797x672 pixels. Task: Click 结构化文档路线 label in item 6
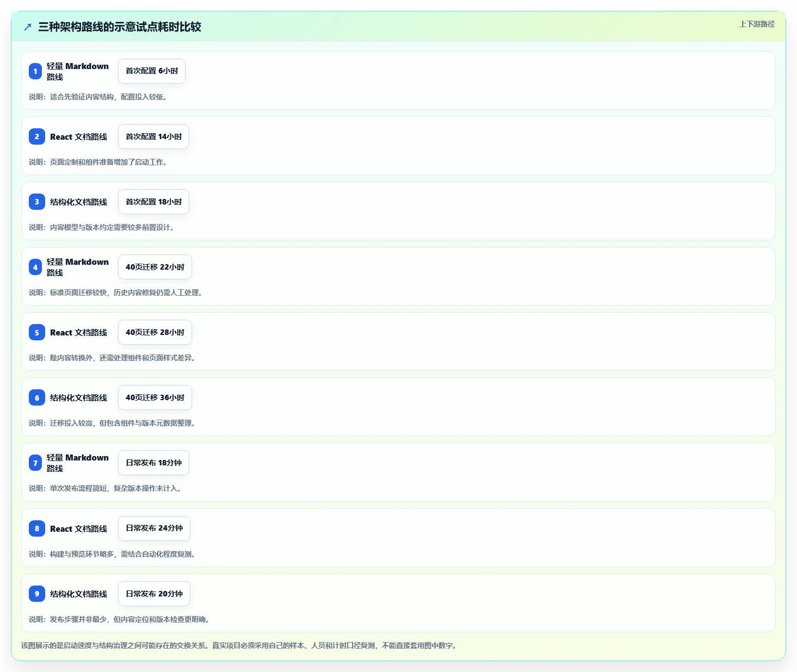pos(78,397)
